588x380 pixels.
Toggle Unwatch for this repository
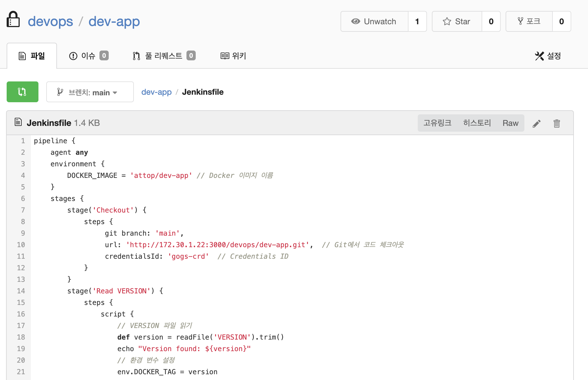pos(374,21)
